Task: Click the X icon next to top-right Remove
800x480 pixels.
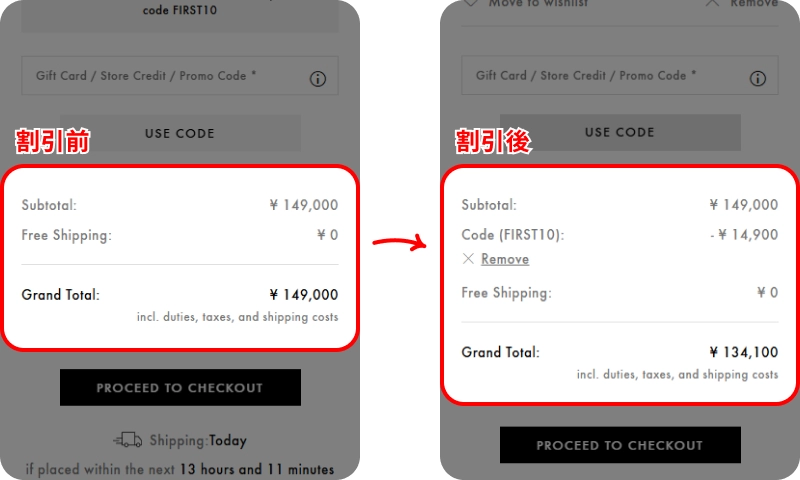Action: click(x=712, y=3)
